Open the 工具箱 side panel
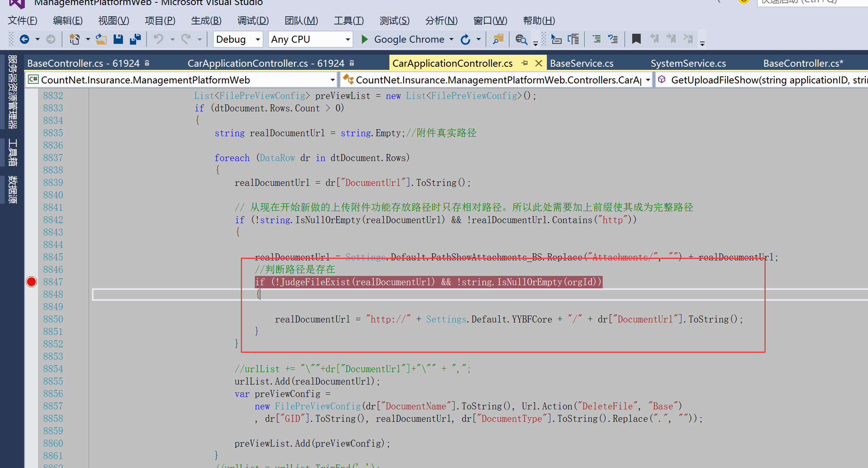This screenshot has width=868, height=468. [13, 152]
